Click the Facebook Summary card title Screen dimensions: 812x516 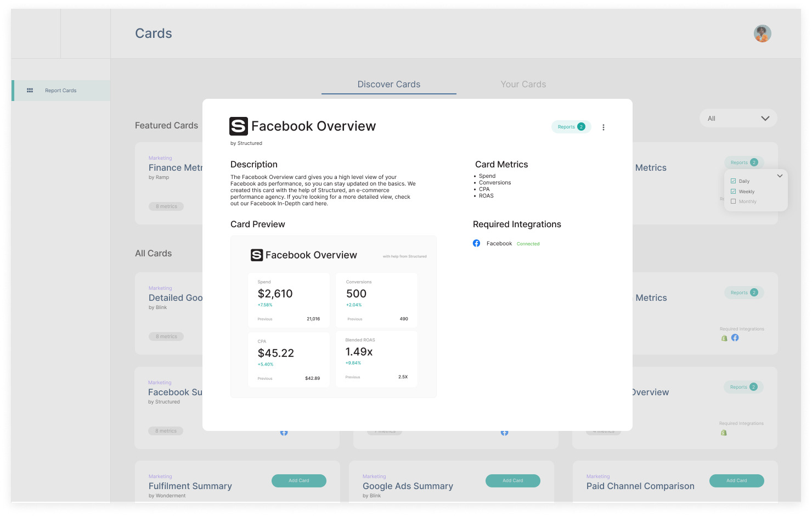coord(175,392)
